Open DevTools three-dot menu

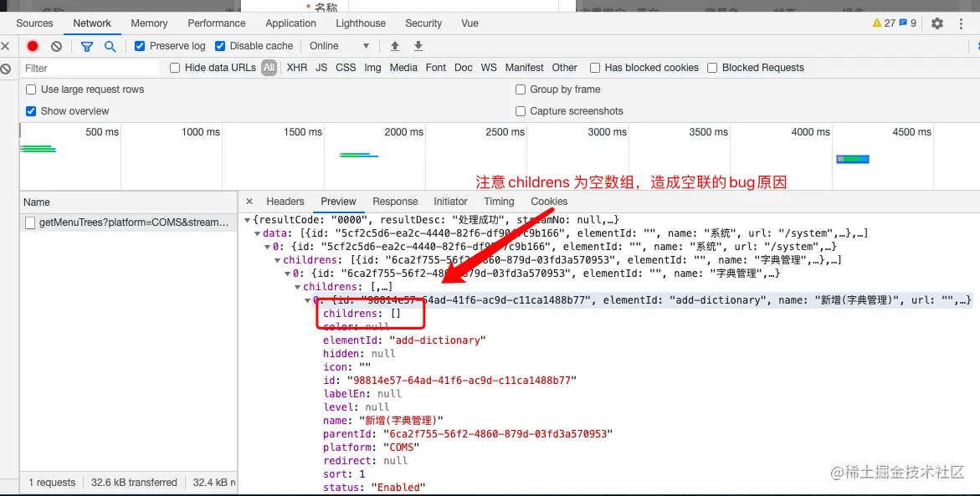pos(962,23)
